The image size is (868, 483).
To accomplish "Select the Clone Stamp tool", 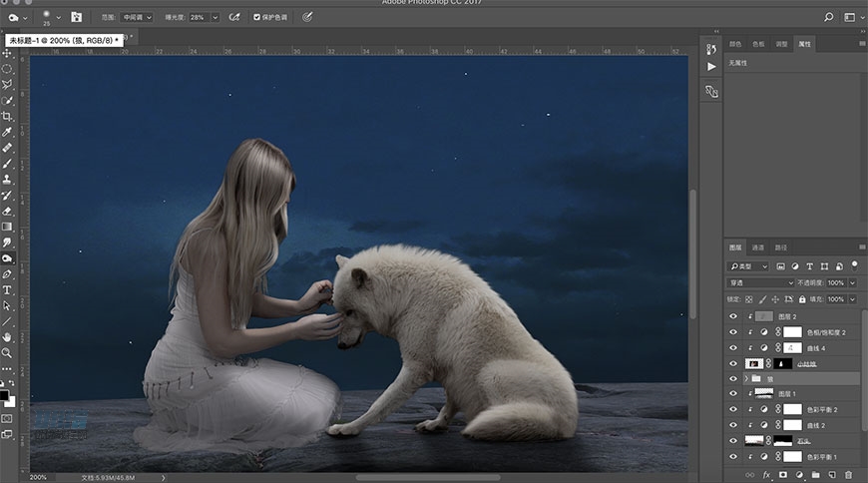I will click(x=7, y=180).
